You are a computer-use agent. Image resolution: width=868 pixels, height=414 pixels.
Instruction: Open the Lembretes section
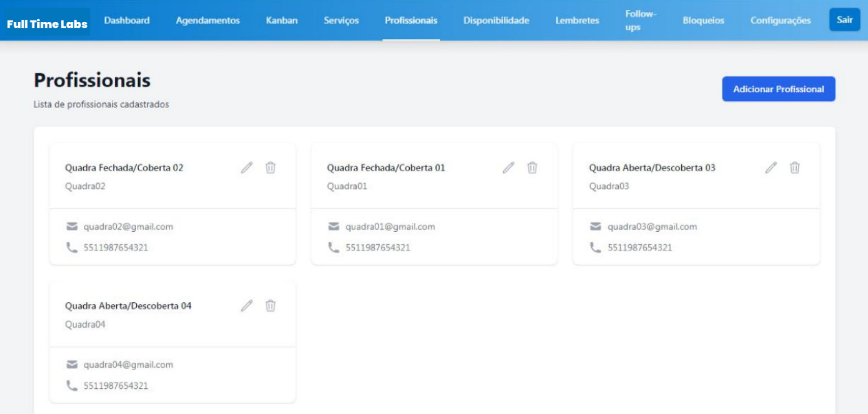pos(577,20)
